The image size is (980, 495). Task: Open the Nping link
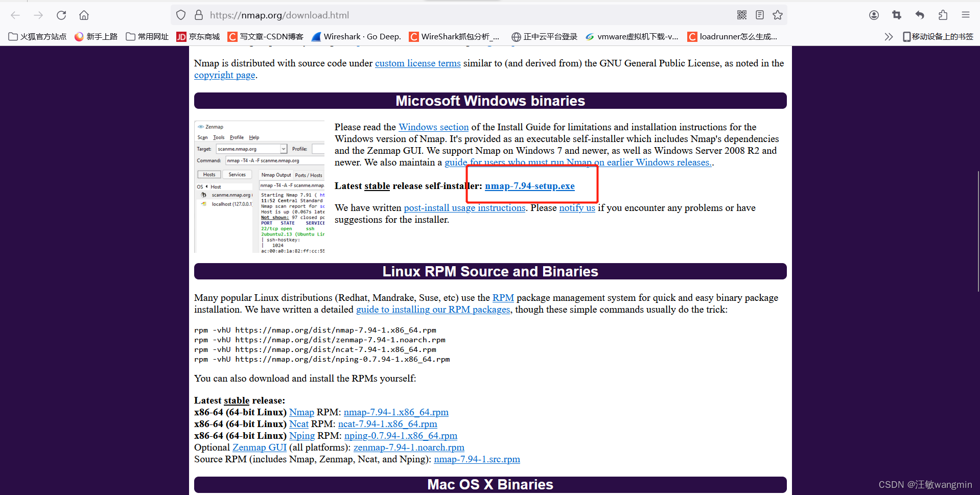(x=302, y=436)
